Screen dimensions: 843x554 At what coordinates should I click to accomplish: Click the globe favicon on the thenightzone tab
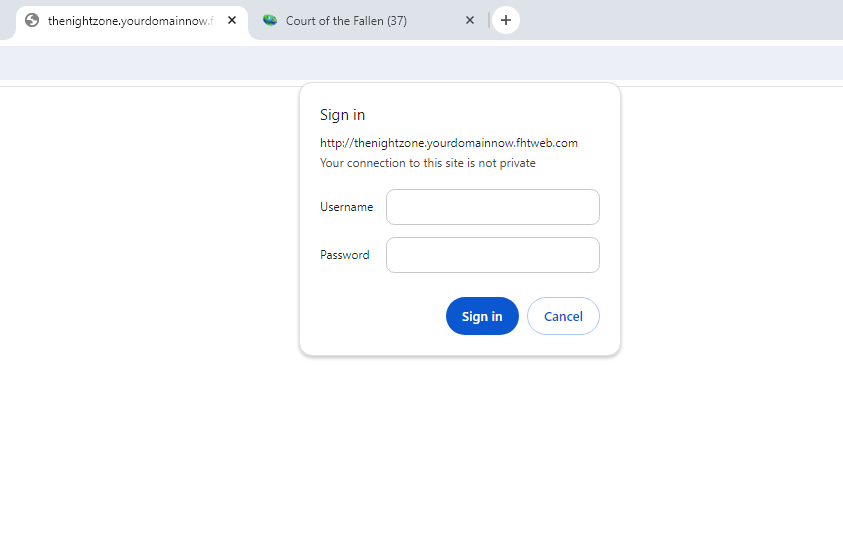[32, 20]
